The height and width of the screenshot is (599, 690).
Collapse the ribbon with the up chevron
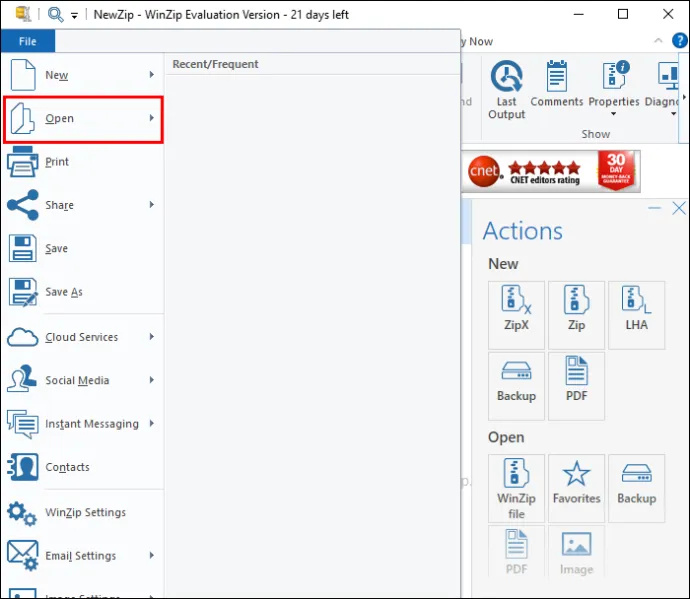658,40
